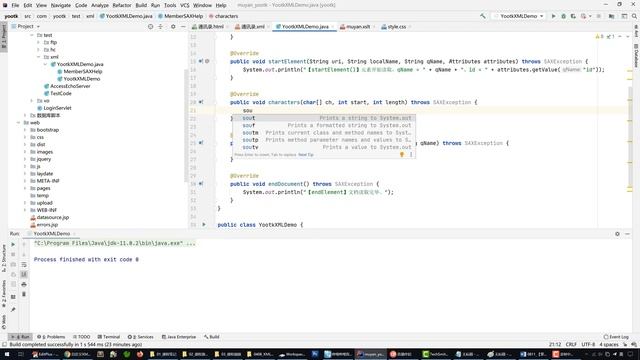Click the Collapse All icon in Project panel

[160, 27]
